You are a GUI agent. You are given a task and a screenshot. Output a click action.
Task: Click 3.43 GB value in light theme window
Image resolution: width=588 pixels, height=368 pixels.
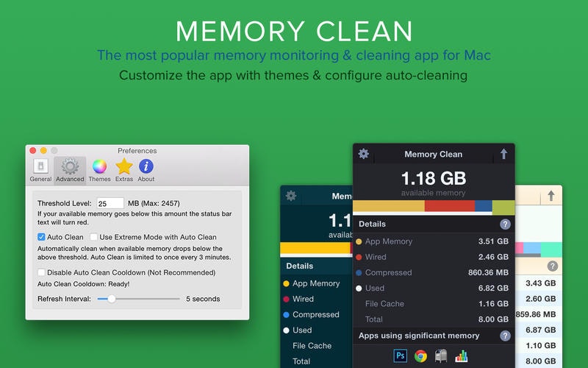point(540,283)
